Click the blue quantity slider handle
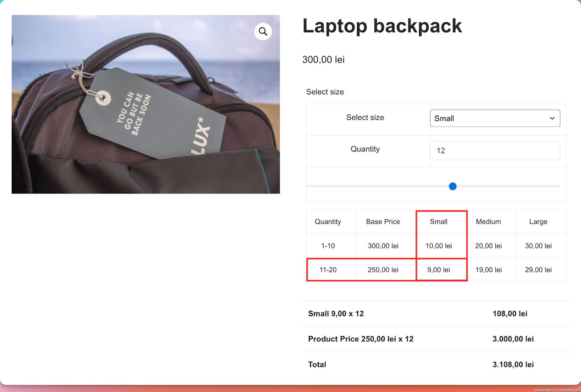The height and width of the screenshot is (392, 581). click(452, 186)
